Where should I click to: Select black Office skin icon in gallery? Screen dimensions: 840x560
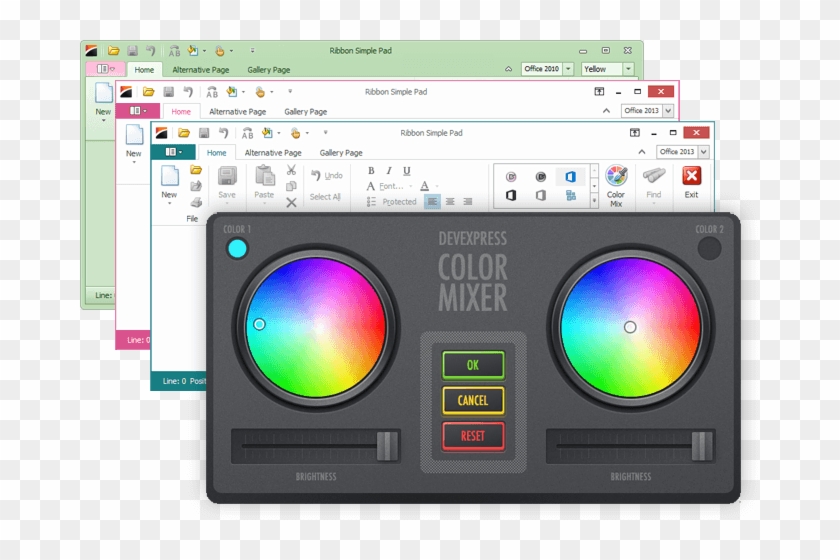coord(511,196)
